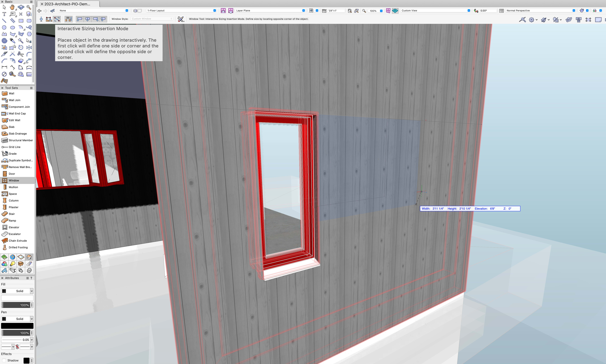Image resolution: width=606 pixels, height=364 pixels.
Task: Select the Text tool
Action: [x=4, y=14]
